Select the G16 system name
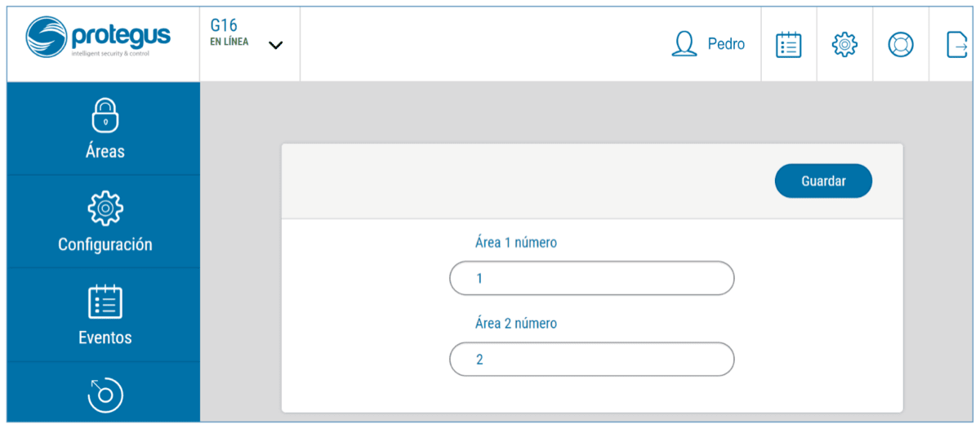Screen dimensions: 980x429 coord(224,25)
